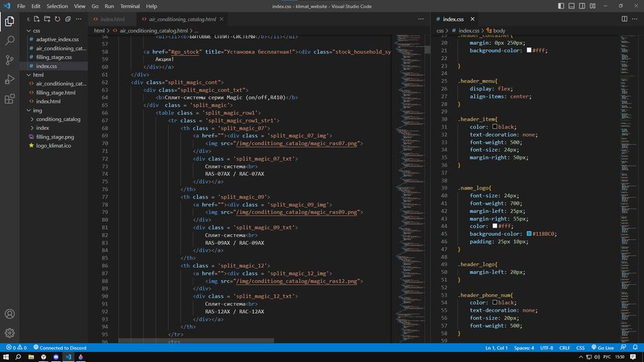644x362 pixels.
Task: Collapse all folders in Explorer
Action: coord(68,19)
